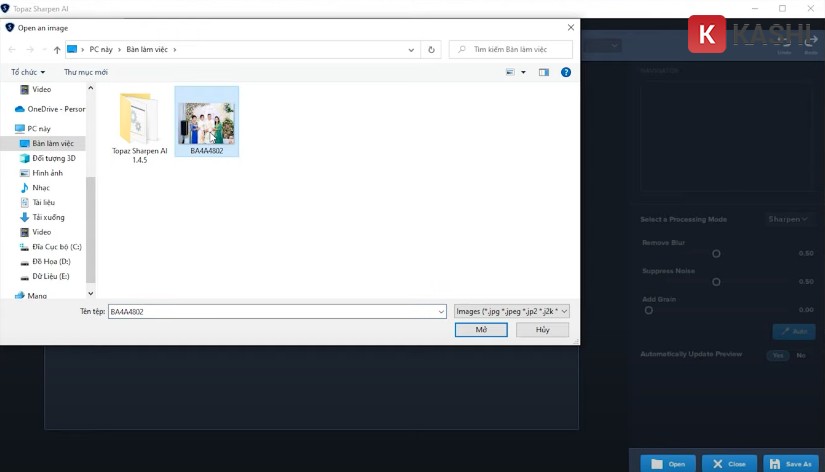This screenshot has height=472, width=825.
Task: Open the Nhạc music folder
Action: click(40, 188)
